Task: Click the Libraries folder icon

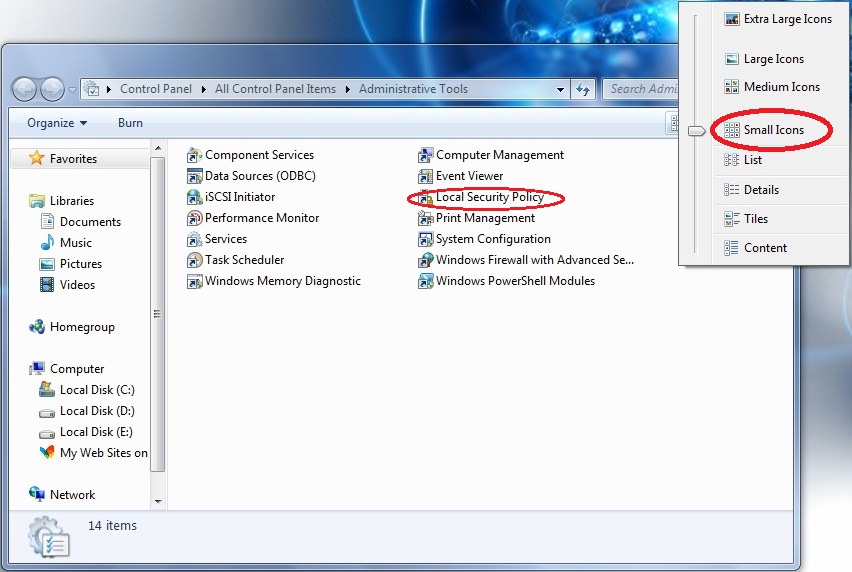Action: [x=36, y=201]
